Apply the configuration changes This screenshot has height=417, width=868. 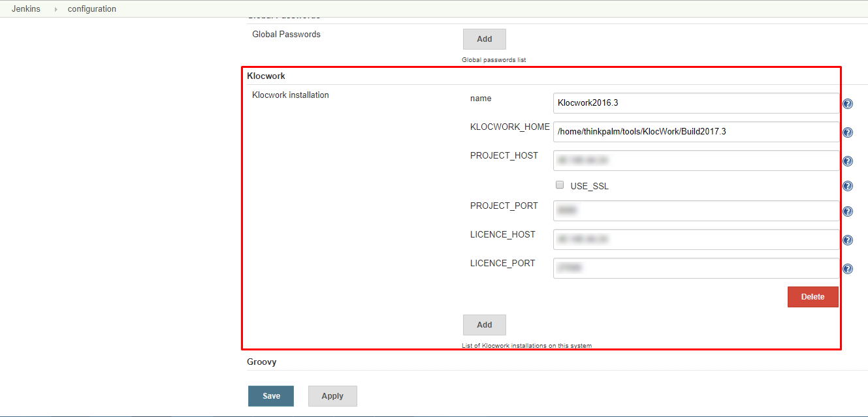pyautogui.click(x=332, y=396)
